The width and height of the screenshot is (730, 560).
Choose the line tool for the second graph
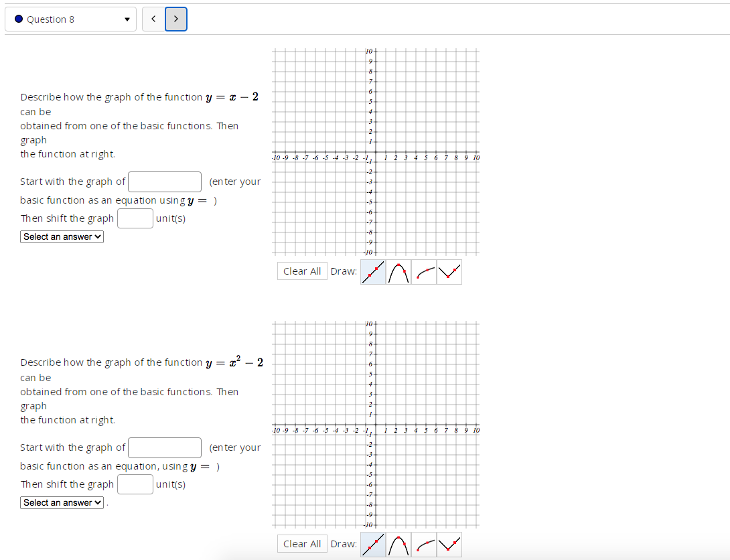coord(373,544)
